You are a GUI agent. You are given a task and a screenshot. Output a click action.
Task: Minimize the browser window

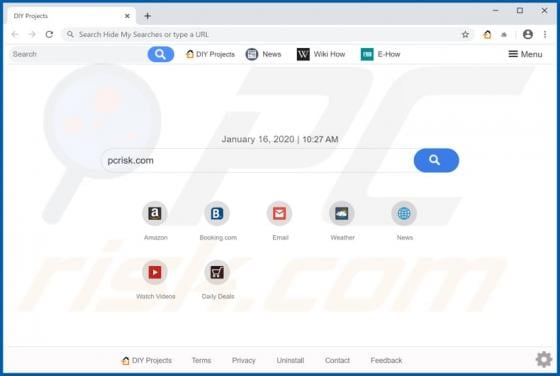[x=495, y=11]
